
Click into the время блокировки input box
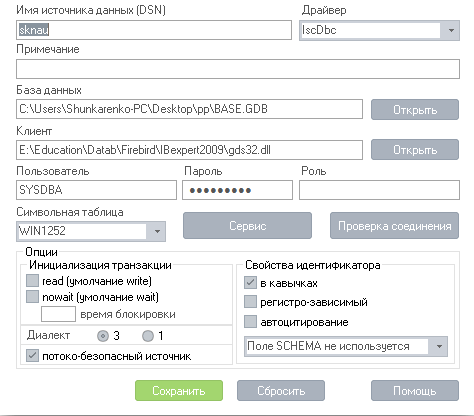[58, 314]
